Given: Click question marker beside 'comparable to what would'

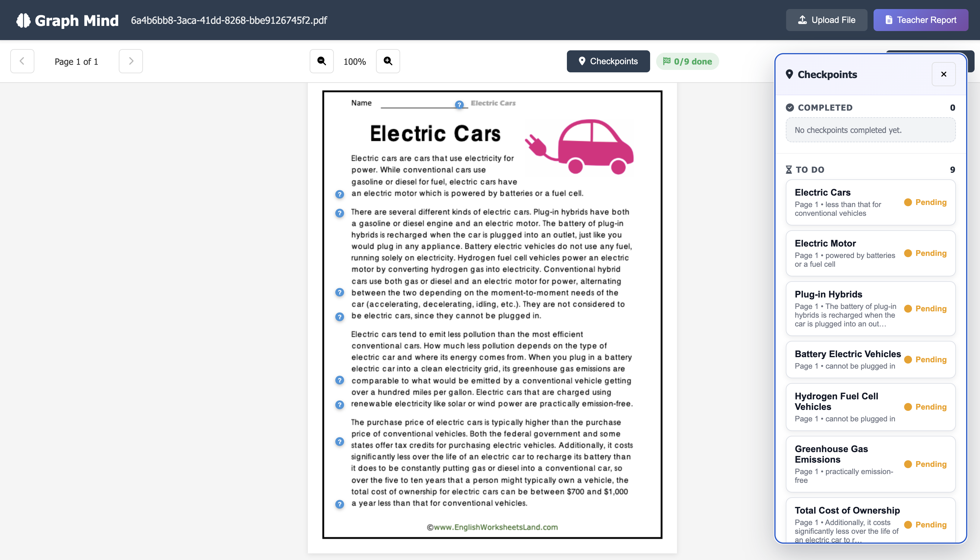Looking at the screenshot, I should 339,380.
